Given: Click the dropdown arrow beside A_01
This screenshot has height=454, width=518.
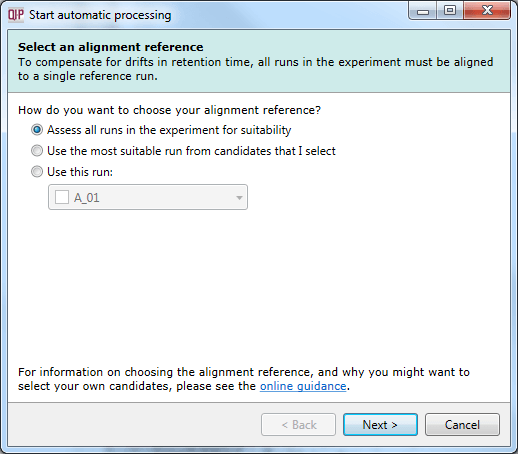Looking at the screenshot, I should point(239,198).
